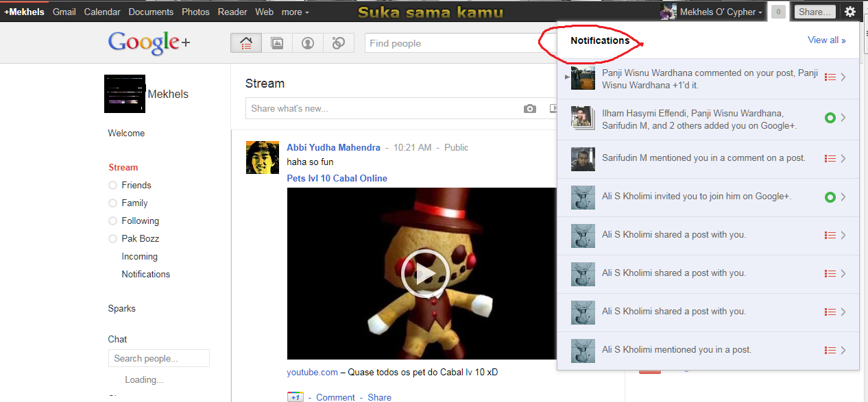The height and width of the screenshot is (402, 868).
Task: Click the chat 'Search people...' field
Action: coord(159,358)
